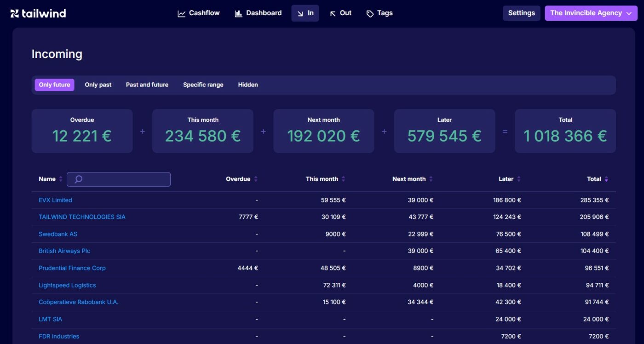Click the 48 505 € cell
Image resolution: width=644 pixels, height=344 pixels.
333,268
